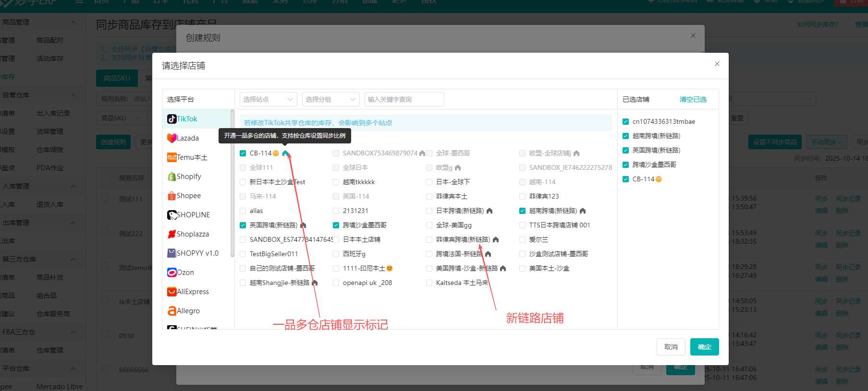Uncheck the CB-114 store checkbox
Screen dimensions: 868x391
tap(243, 153)
